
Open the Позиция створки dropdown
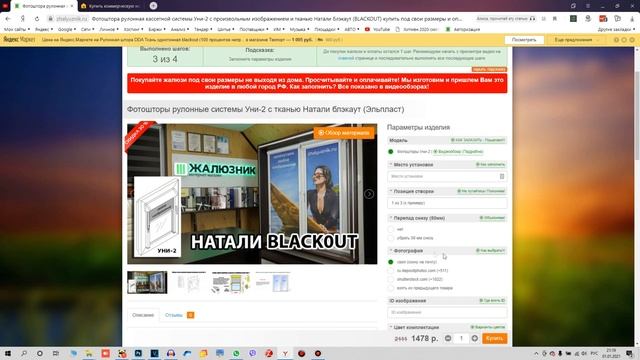[447, 203]
